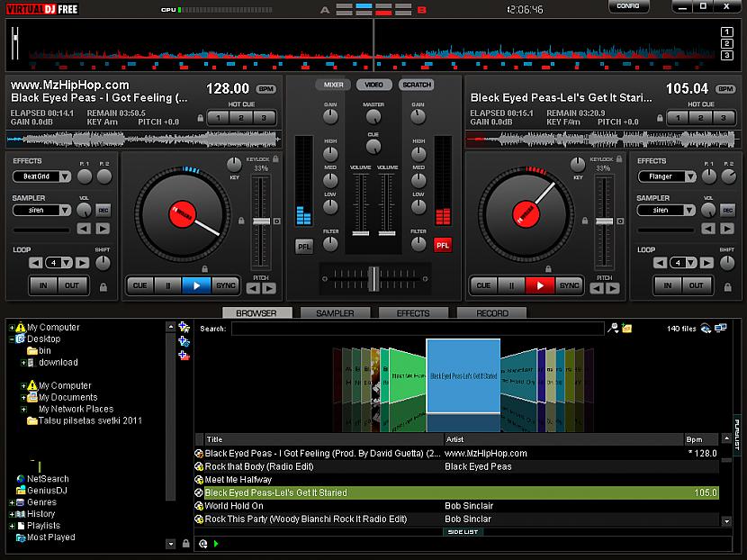This screenshot has width=747, height=560.
Task: Open right loop length dropdown
Action: click(x=691, y=263)
